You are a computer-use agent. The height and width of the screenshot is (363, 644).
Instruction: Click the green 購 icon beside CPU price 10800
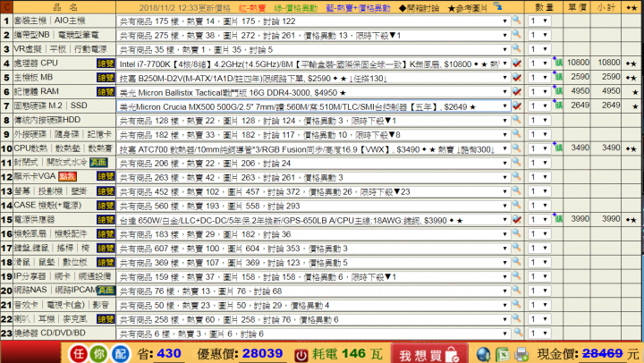tap(558, 62)
